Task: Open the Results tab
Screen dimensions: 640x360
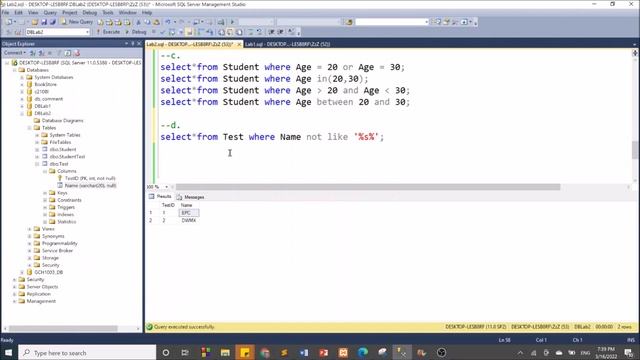Action: [x=160, y=197]
